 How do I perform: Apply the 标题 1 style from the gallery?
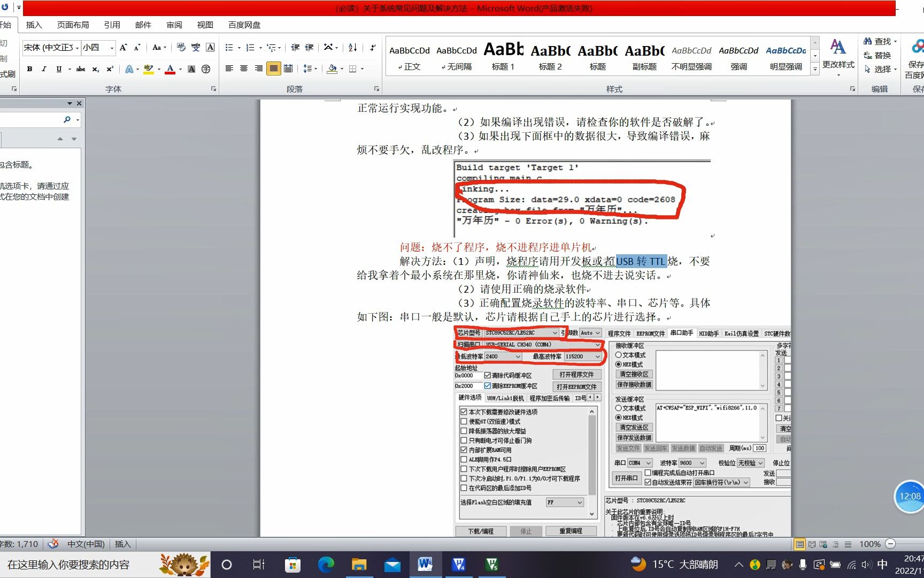coord(503,56)
